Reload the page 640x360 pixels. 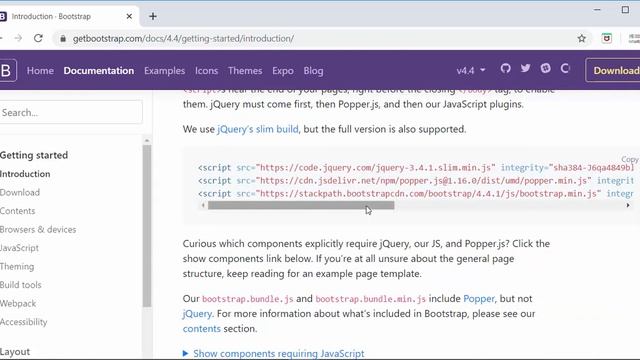(x=38, y=38)
